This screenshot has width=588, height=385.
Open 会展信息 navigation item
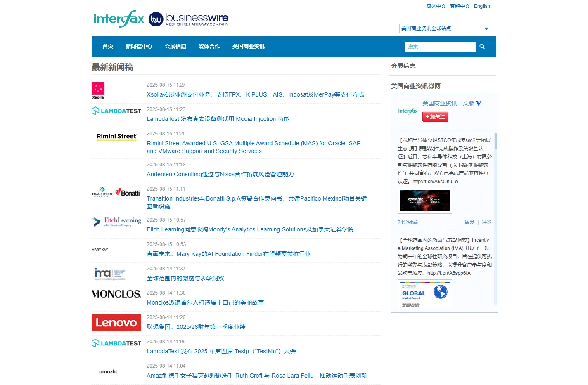175,47
